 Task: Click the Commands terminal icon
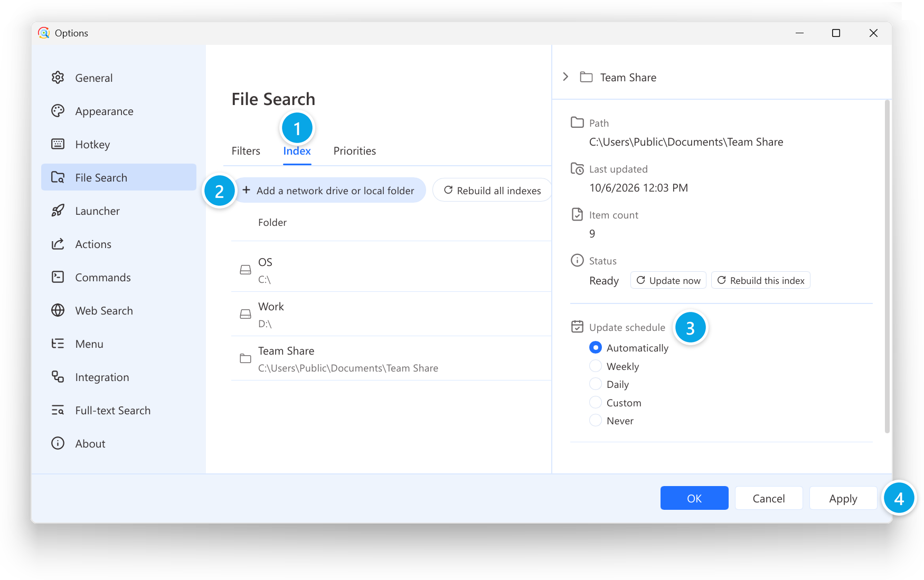point(58,277)
